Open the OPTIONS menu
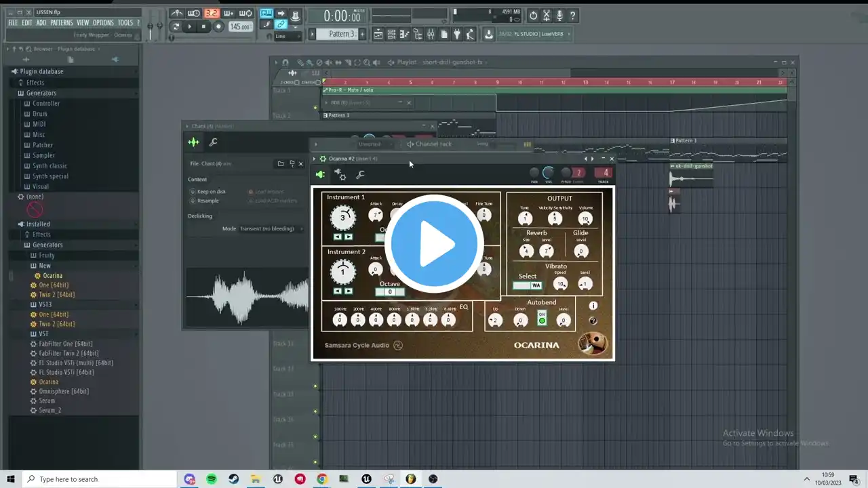 (103, 22)
